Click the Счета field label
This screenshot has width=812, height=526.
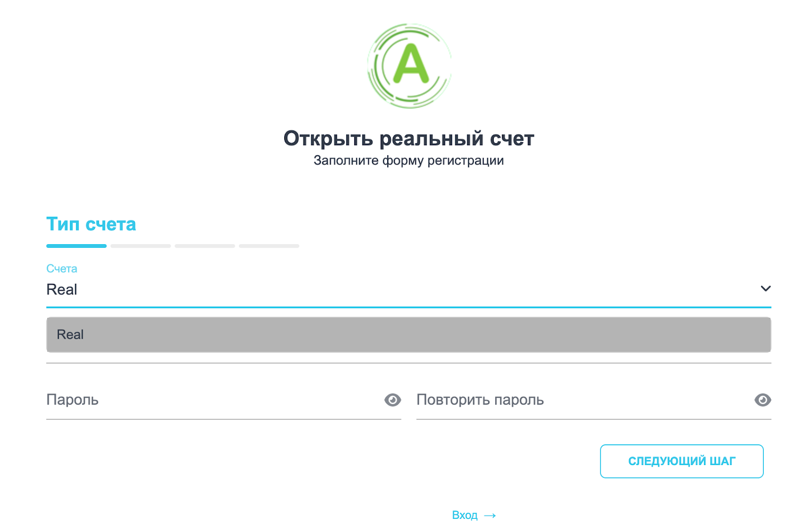point(61,268)
